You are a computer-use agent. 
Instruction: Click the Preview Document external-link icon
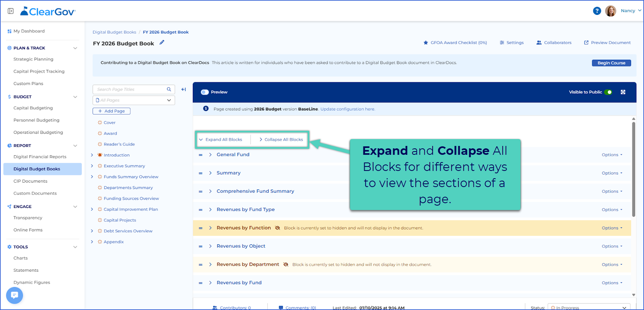point(586,43)
